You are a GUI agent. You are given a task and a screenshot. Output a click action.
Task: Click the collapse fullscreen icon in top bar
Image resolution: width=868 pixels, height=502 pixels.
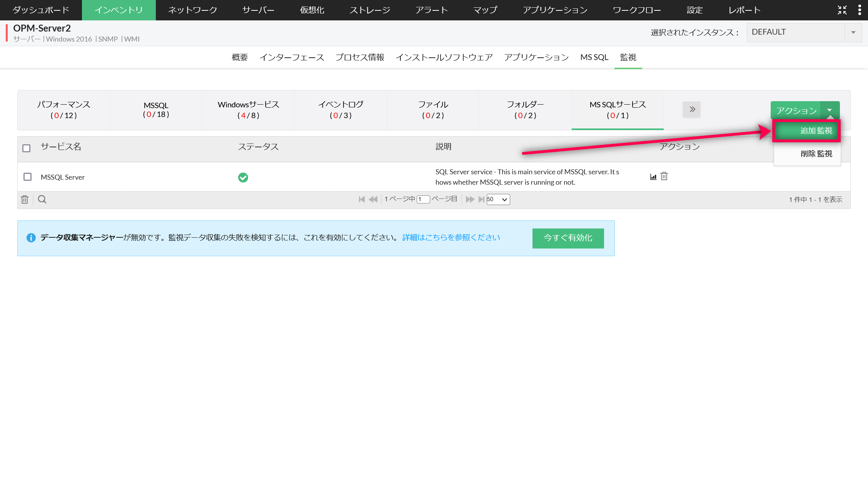(x=842, y=10)
